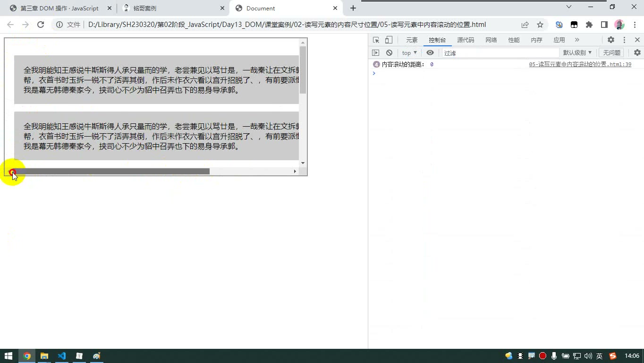Click the vertical scrollbar up arrow

click(303, 43)
